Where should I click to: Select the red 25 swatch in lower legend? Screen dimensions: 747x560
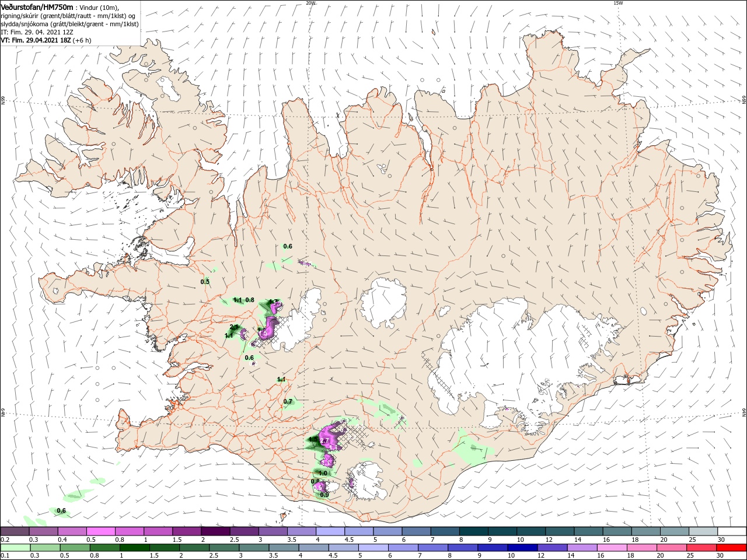(701, 548)
